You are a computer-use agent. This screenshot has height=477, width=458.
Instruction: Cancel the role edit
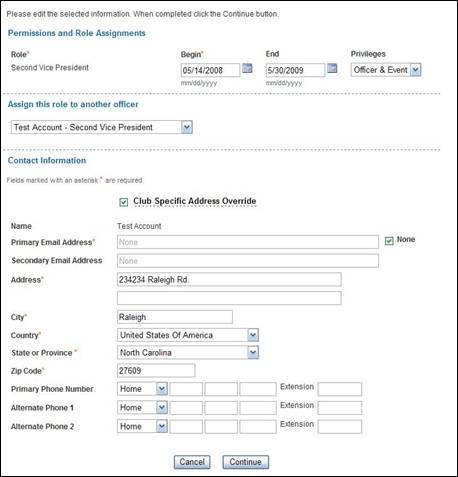(x=192, y=462)
